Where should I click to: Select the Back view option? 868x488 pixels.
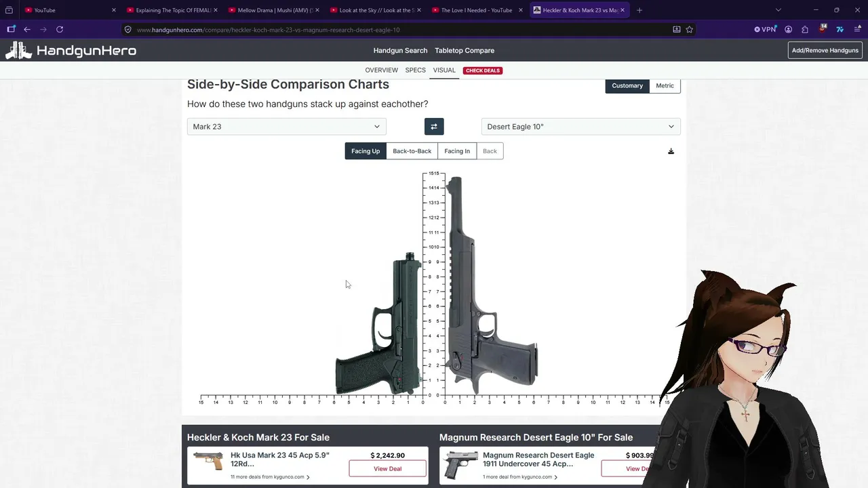[x=490, y=151]
